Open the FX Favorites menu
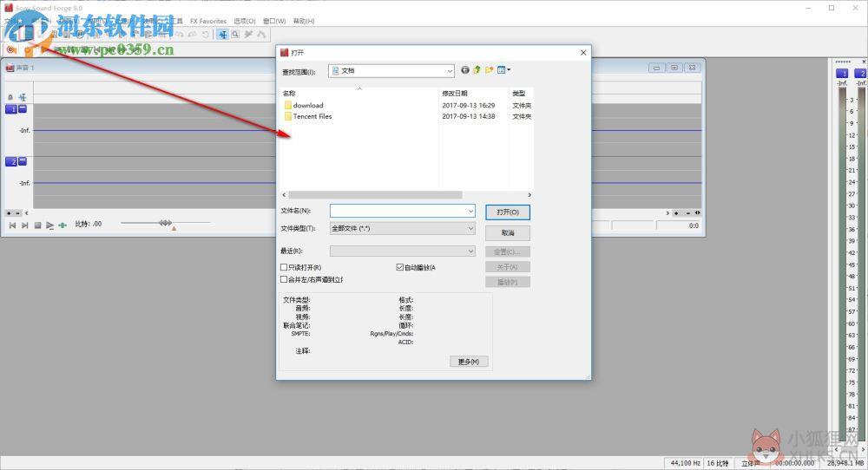 click(208, 21)
